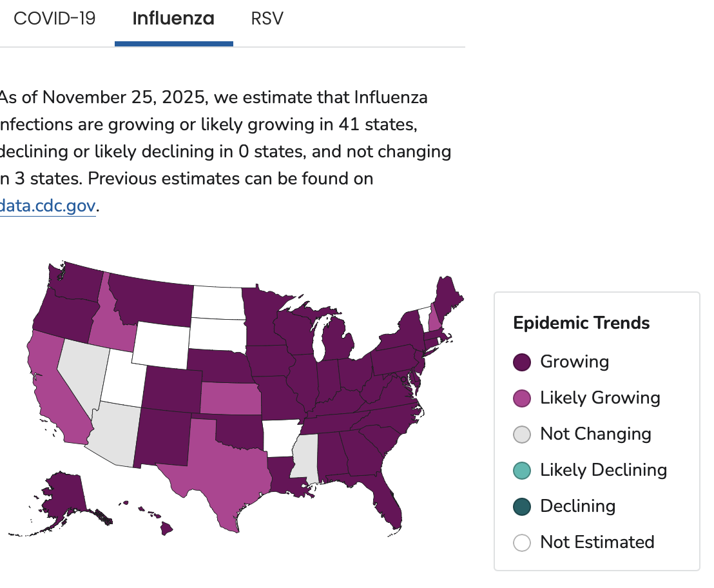Click the Not Estimated white circle
This screenshot has width=714, height=588.
pyautogui.click(x=522, y=543)
